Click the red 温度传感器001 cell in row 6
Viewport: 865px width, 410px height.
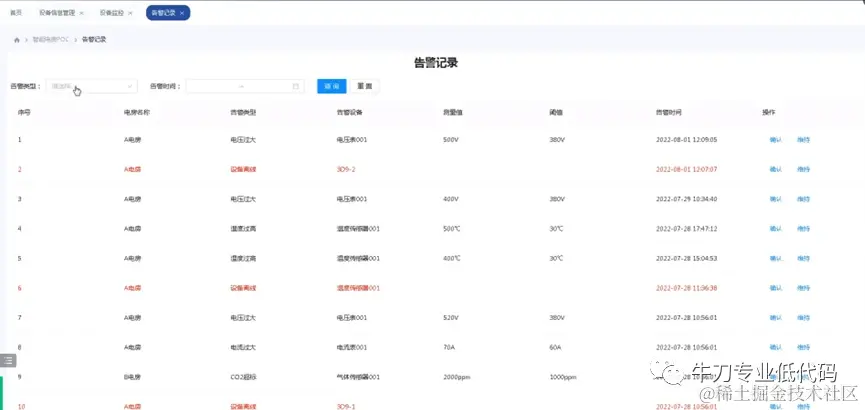[x=358, y=288]
